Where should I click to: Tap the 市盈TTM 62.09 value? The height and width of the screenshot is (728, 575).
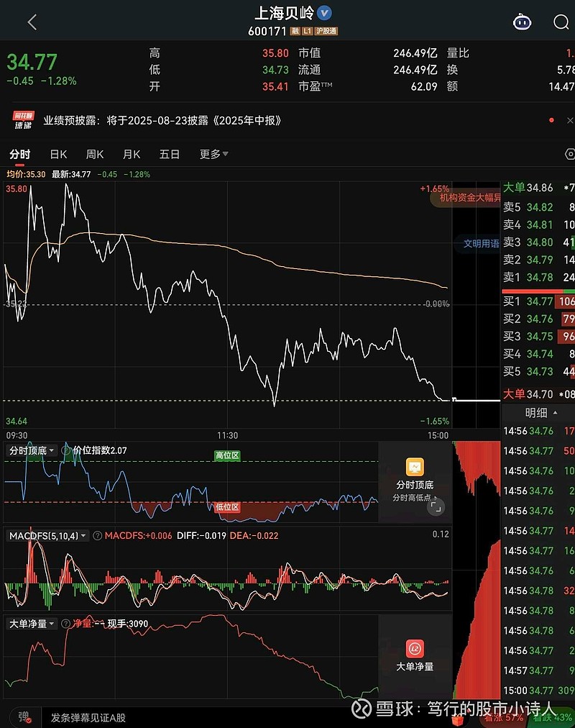coord(424,86)
